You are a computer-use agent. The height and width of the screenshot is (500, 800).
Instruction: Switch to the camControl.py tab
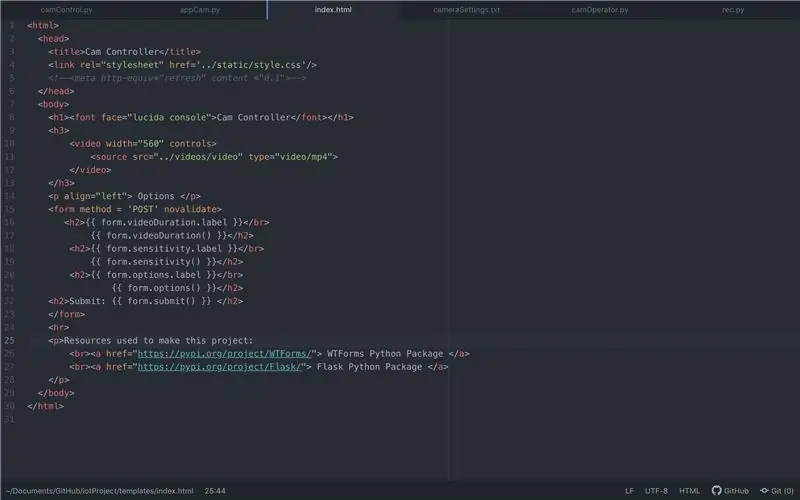coord(66,10)
